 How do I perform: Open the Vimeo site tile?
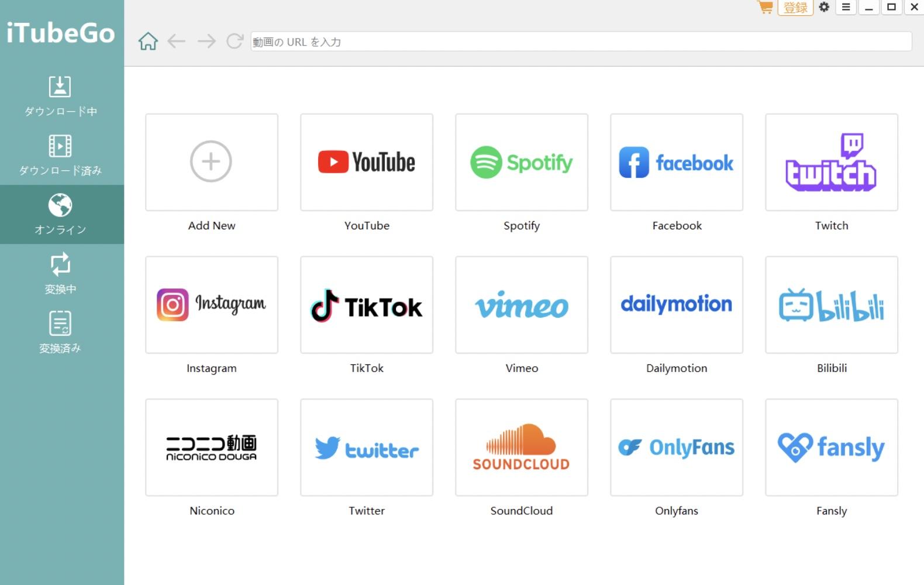[522, 305]
